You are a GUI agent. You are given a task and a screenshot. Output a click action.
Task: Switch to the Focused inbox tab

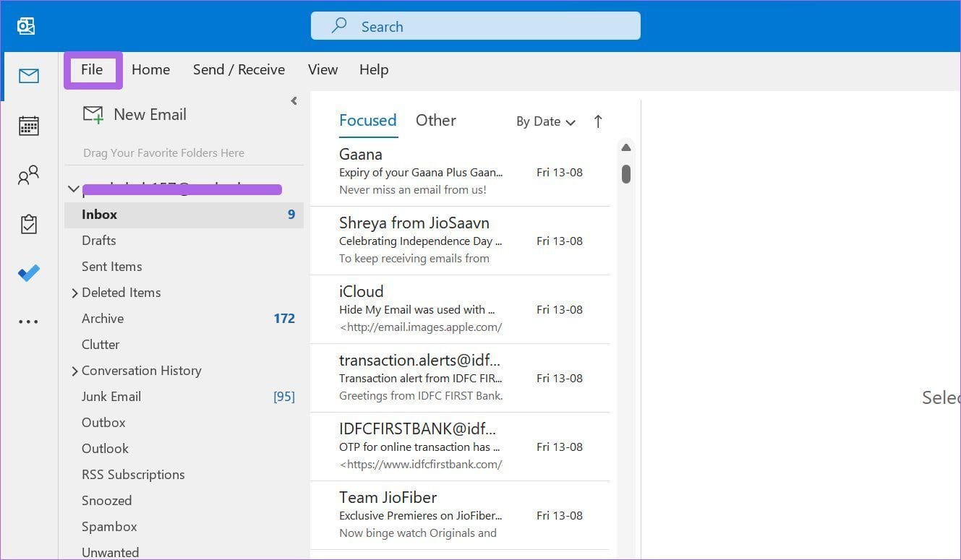coord(368,121)
